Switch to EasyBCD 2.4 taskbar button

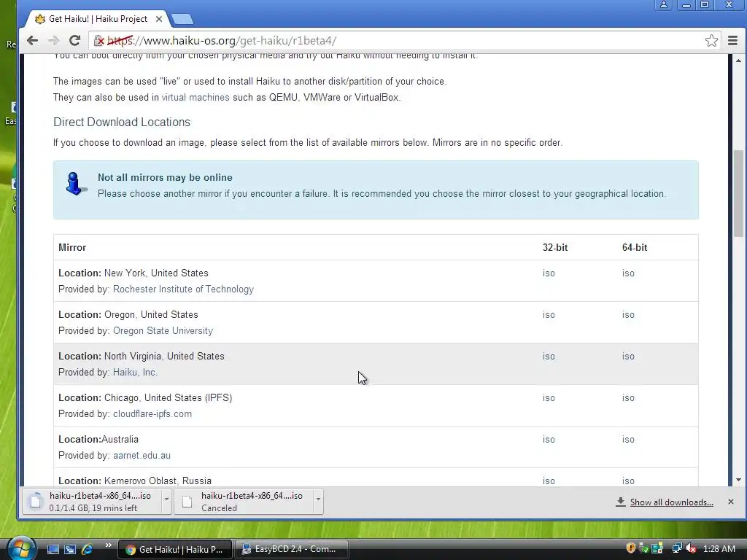pyautogui.click(x=291, y=549)
